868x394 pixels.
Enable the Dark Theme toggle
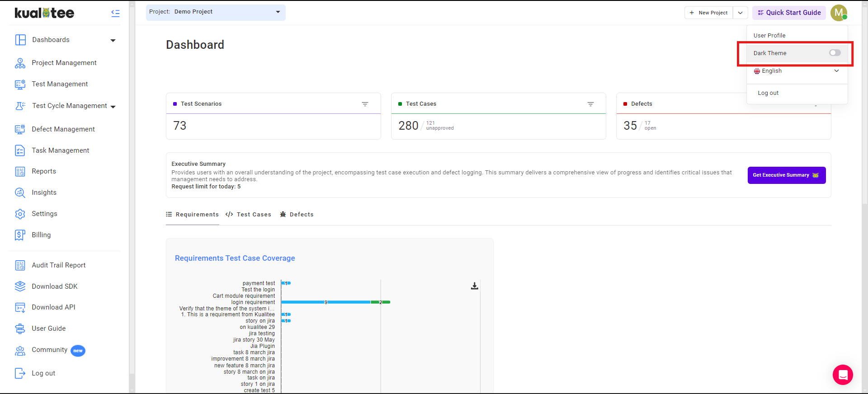[x=835, y=53]
